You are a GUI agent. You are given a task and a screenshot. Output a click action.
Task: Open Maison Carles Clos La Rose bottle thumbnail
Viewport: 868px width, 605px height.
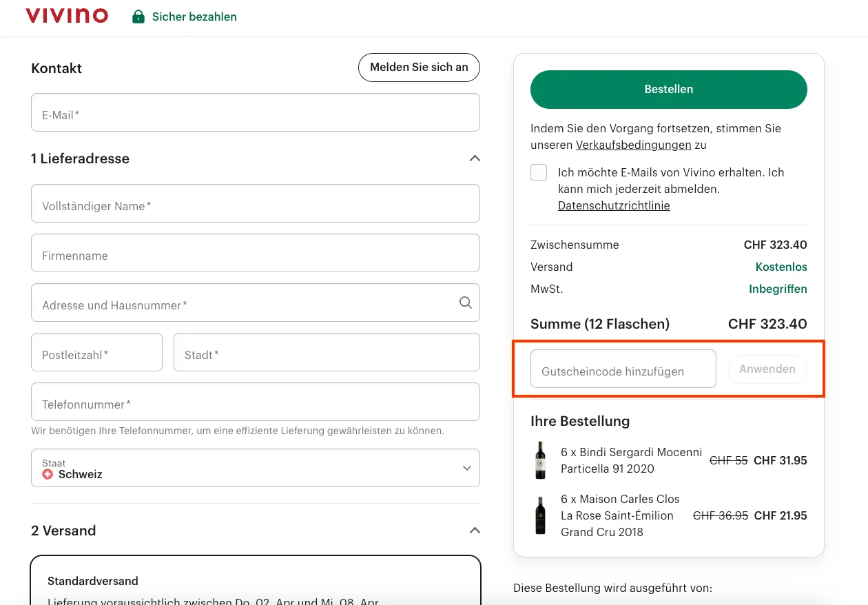tap(541, 515)
